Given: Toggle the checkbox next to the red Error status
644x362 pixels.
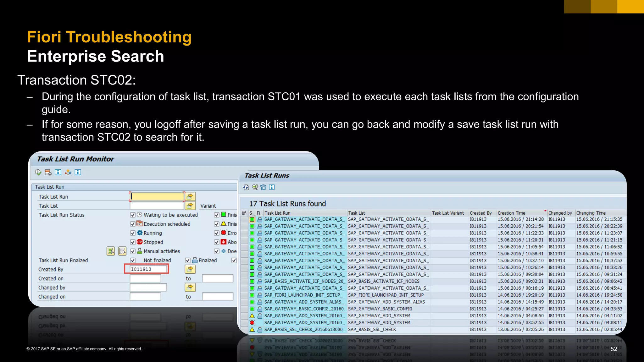Looking at the screenshot, I should click(217, 233).
